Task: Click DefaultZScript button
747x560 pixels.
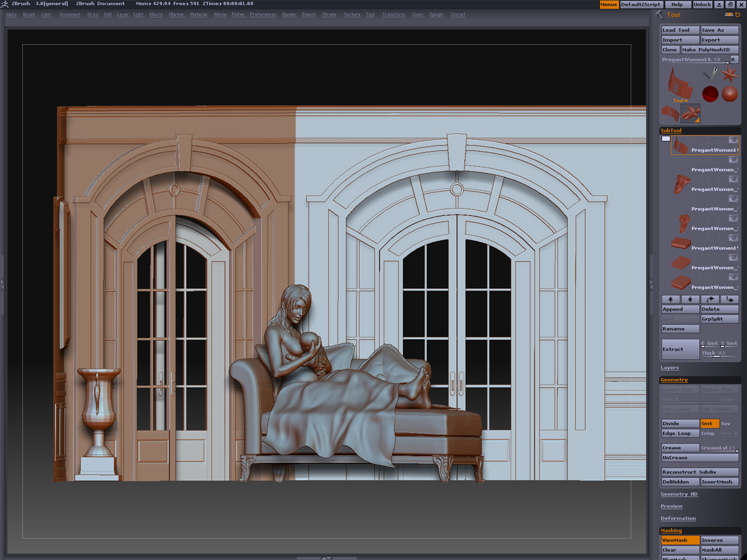Action: click(x=641, y=4)
